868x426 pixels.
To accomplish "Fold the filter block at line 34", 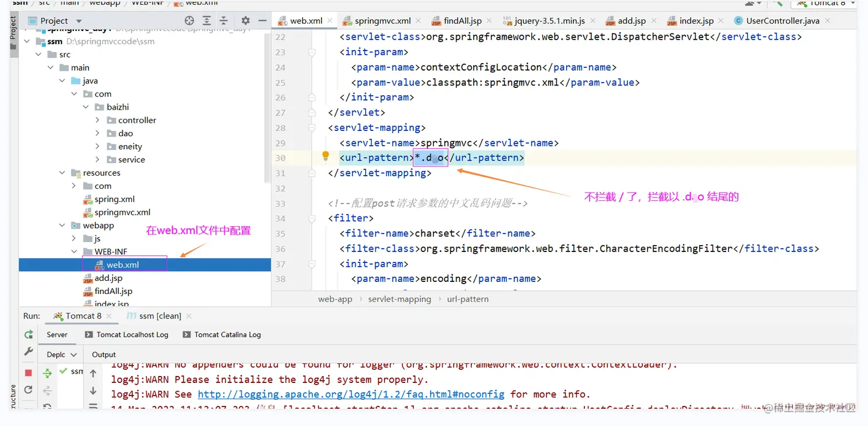I will (312, 219).
